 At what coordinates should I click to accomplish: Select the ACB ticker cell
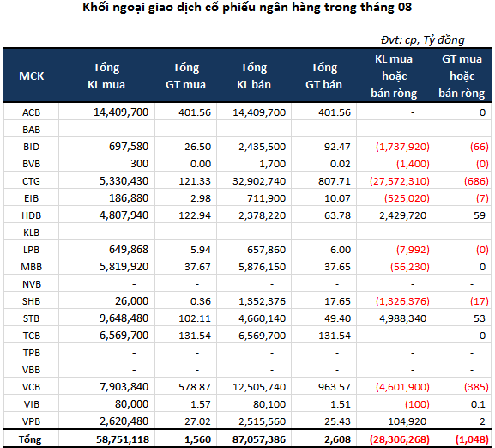tap(31, 112)
